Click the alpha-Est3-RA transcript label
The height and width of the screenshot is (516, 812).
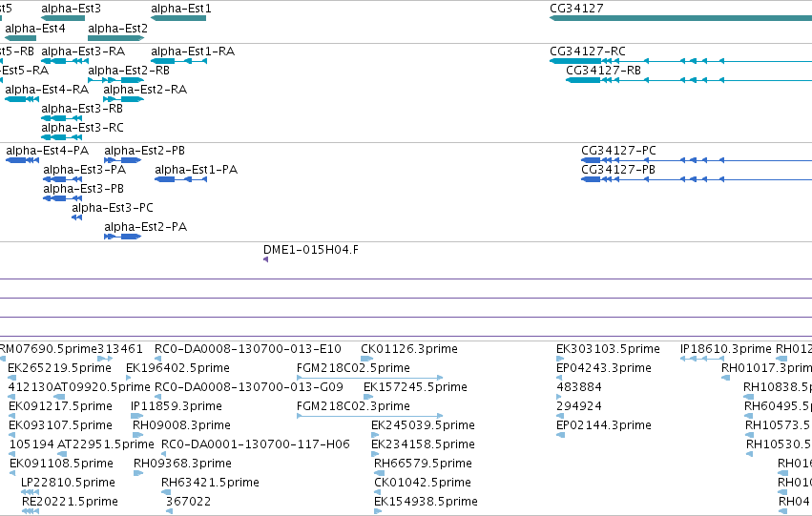coord(83,52)
